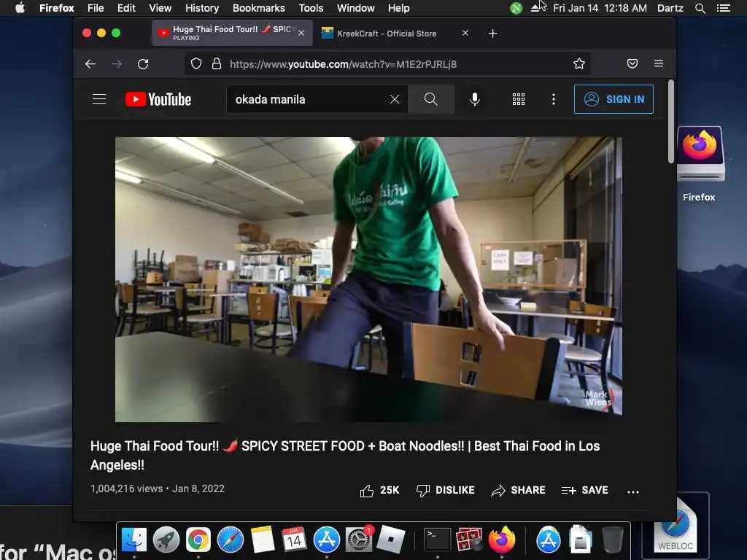Screen dimensions: 747x560
Task: Click the page vertical scrollbar
Action: [671, 122]
